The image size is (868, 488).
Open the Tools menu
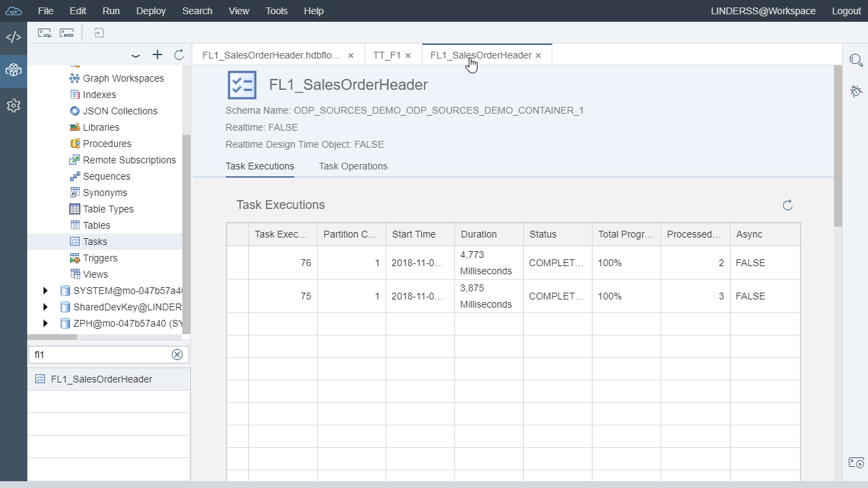click(276, 10)
